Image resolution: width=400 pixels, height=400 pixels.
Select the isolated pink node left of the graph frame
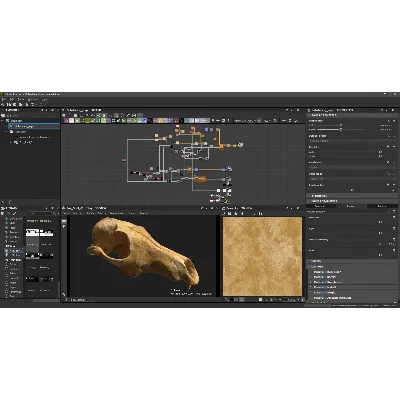pos(125,160)
